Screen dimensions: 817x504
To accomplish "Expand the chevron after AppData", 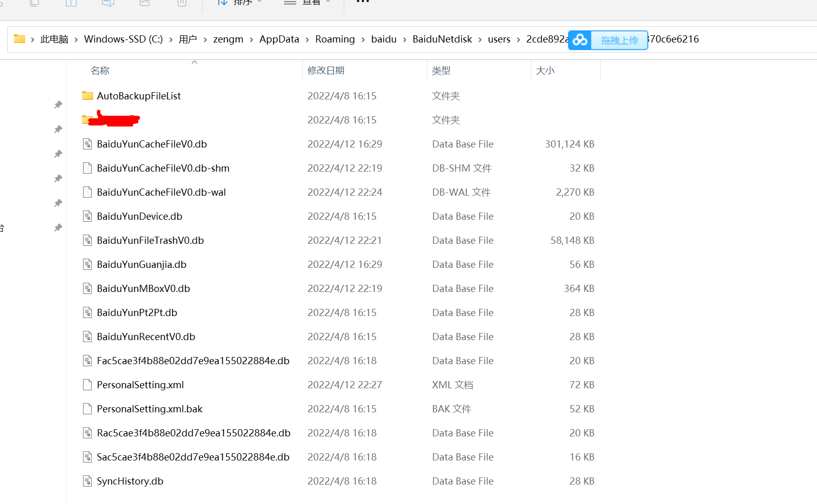I will (307, 39).
